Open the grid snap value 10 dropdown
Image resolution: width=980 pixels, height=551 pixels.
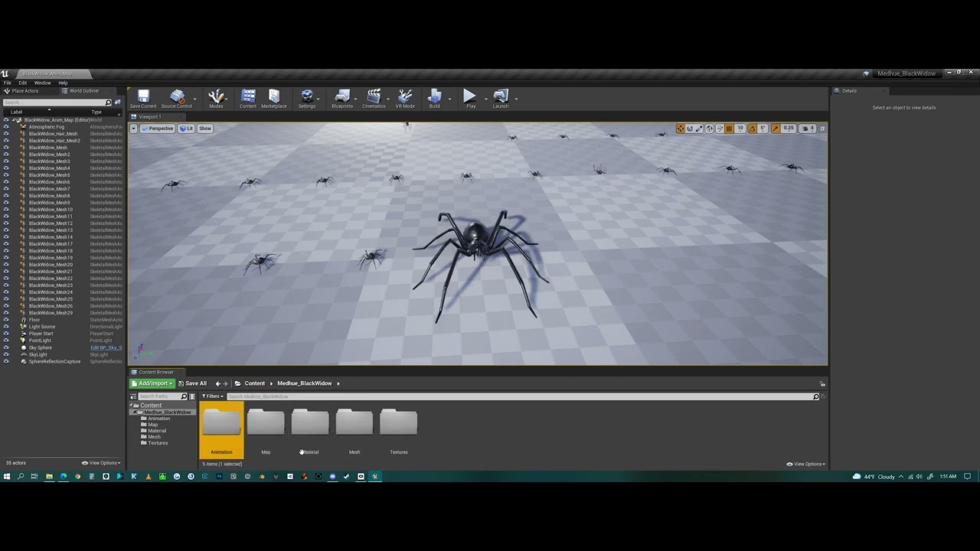coord(740,129)
